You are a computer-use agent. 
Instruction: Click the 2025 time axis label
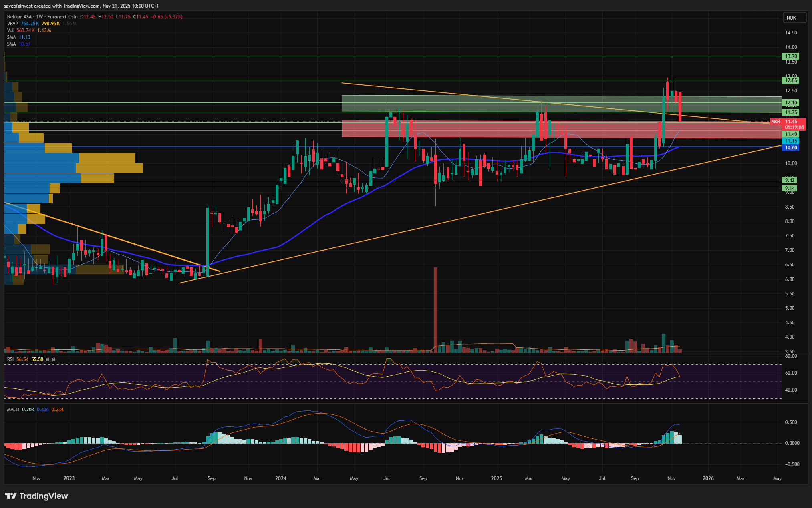click(496, 478)
